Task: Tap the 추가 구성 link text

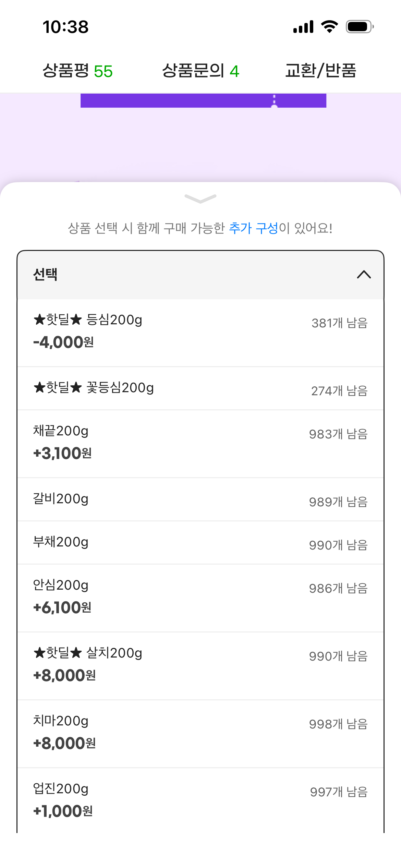Action: click(253, 228)
